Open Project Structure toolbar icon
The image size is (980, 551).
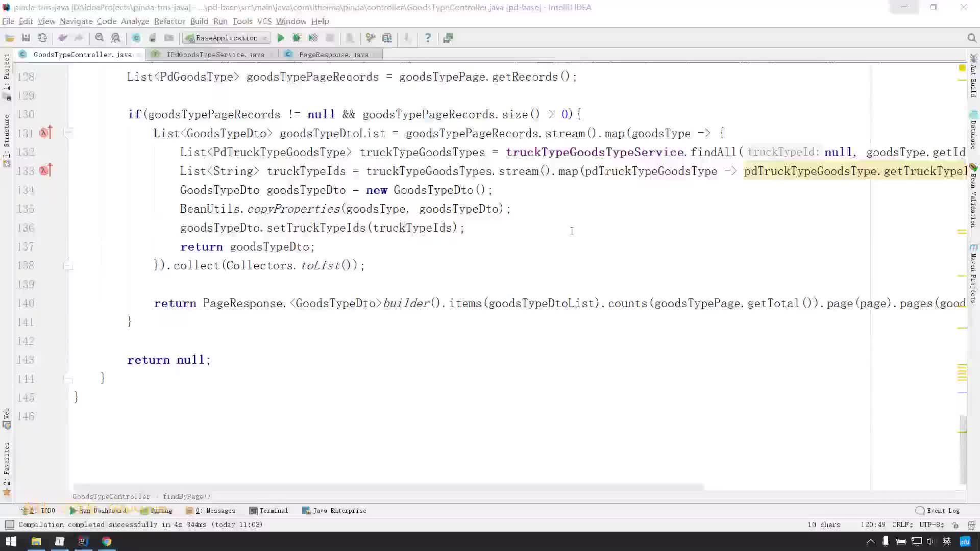click(x=387, y=38)
